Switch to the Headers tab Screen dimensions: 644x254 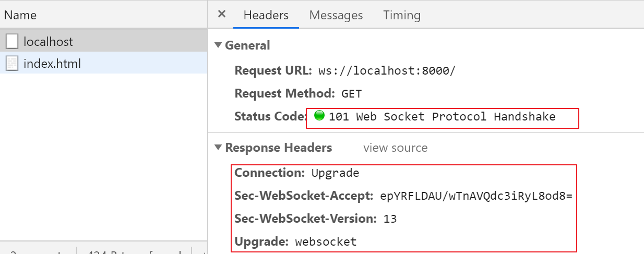(x=266, y=15)
